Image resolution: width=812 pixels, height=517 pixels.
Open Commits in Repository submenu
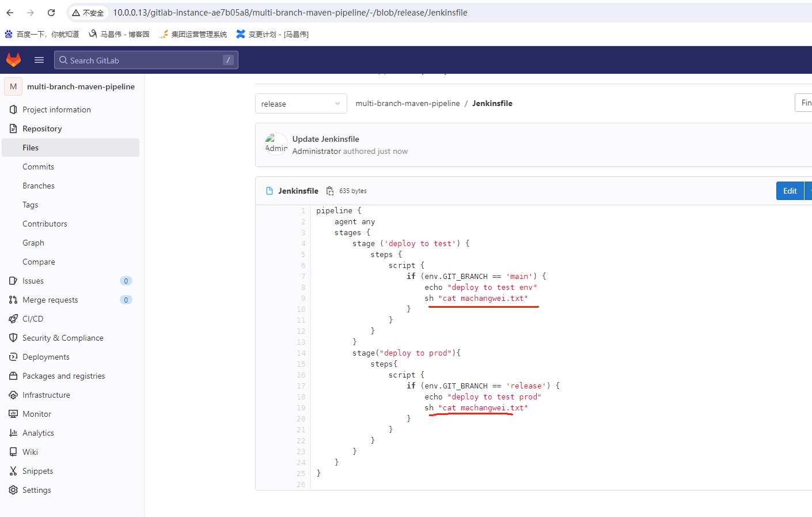(38, 167)
